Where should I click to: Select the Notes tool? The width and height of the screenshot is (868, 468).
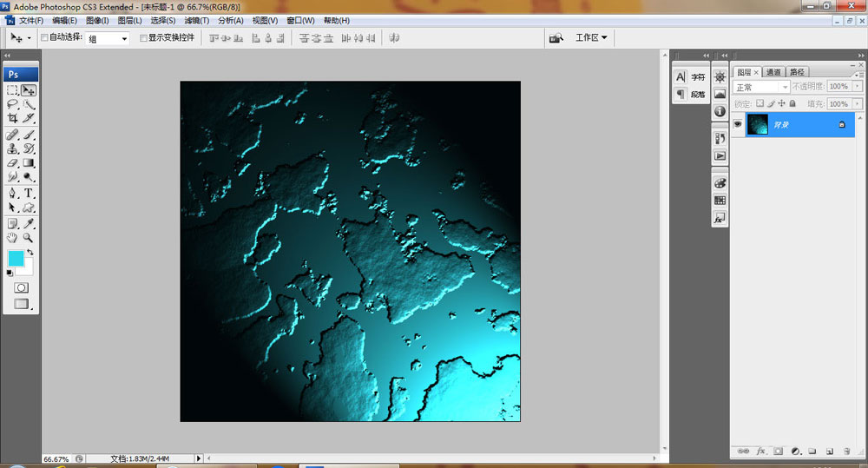click(x=13, y=224)
